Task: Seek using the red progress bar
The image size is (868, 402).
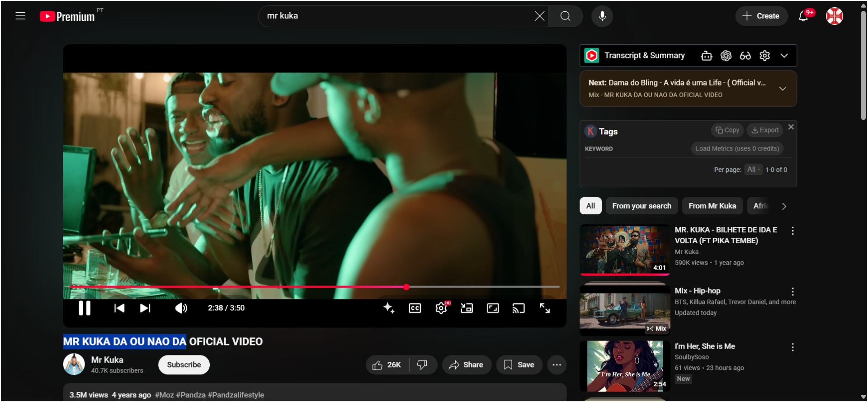Action: pyautogui.click(x=315, y=287)
